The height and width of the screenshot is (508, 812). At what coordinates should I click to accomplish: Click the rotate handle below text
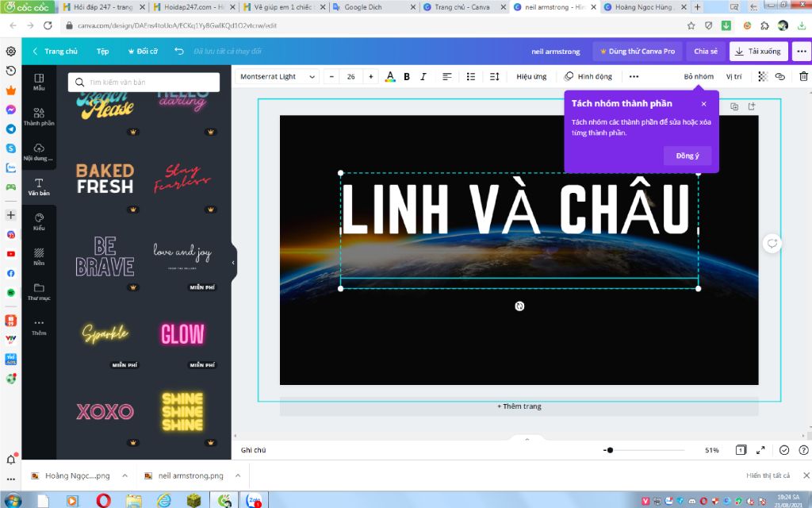(x=519, y=306)
